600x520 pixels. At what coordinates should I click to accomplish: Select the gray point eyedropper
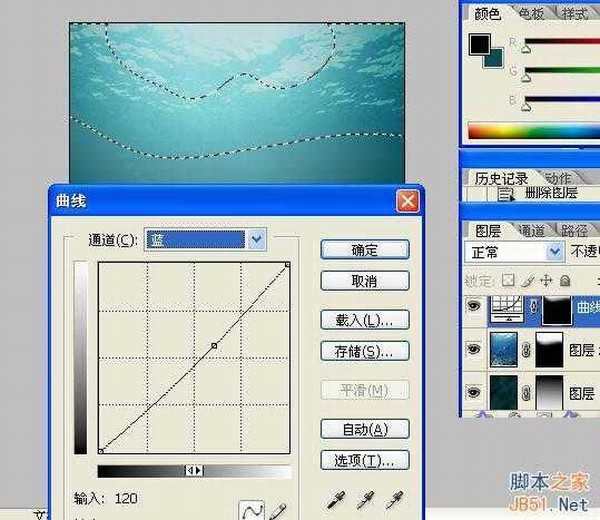pyautogui.click(x=366, y=500)
